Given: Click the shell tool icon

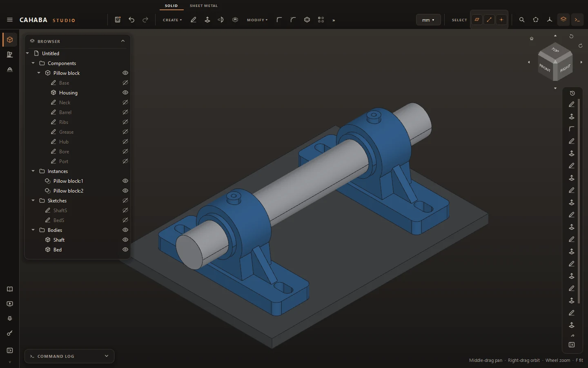Looking at the screenshot, I should pyautogui.click(x=307, y=20).
